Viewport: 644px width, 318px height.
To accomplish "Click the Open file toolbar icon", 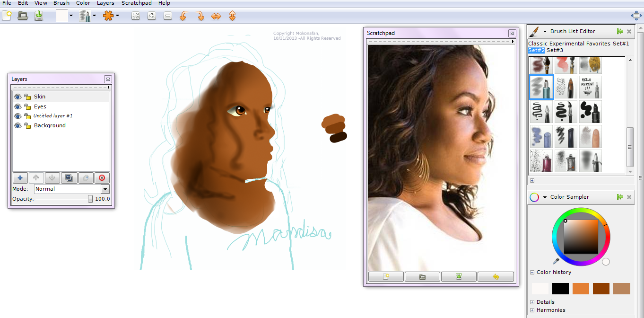I will [23, 16].
